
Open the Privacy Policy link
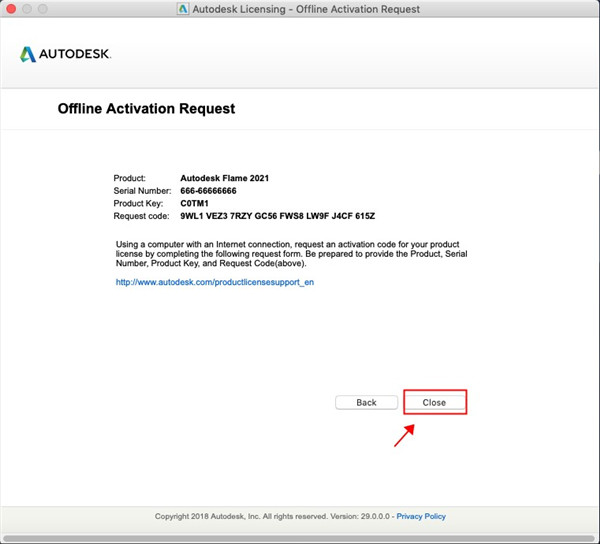click(421, 516)
